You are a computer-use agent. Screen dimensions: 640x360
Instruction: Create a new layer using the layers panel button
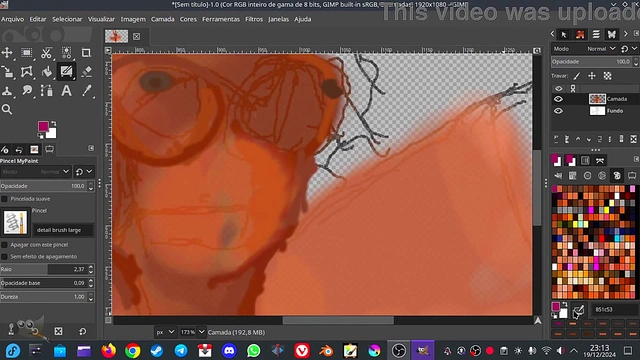pyautogui.click(x=556, y=139)
